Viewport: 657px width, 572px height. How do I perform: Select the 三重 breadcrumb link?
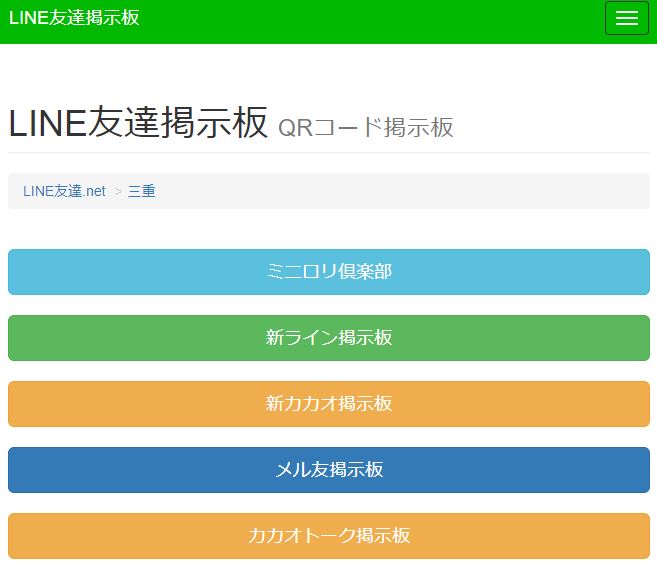point(142,191)
